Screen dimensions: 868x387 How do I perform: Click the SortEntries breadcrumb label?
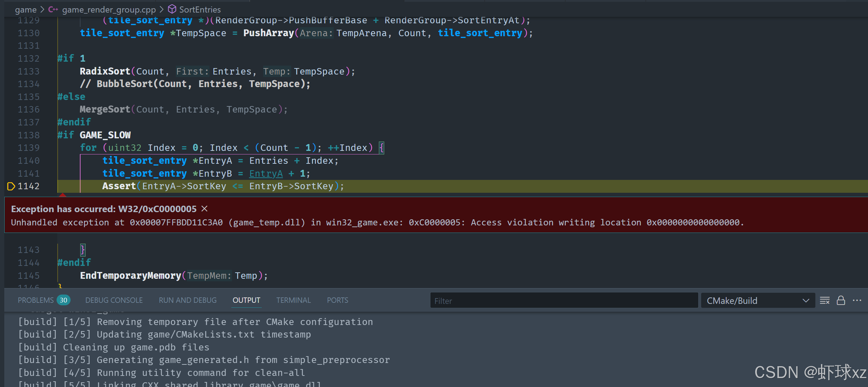pos(200,9)
